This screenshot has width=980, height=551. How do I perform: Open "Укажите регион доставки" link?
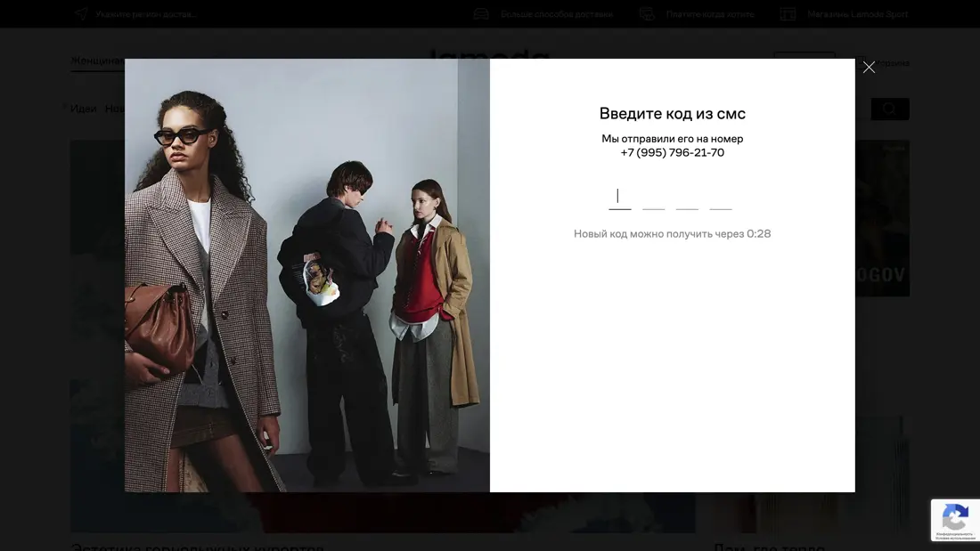[146, 14]
